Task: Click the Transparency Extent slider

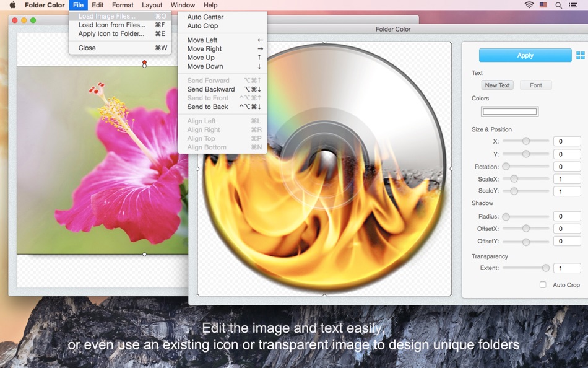Action: coord(525,268)
